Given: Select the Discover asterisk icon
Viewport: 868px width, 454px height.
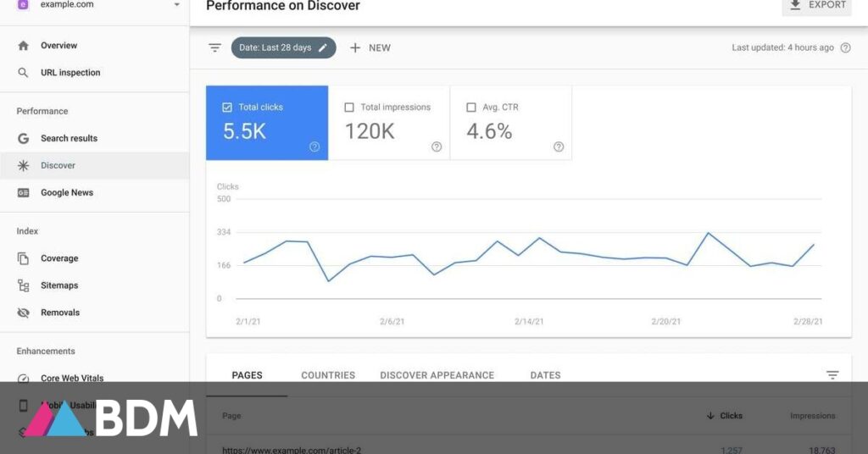Looking at the screenshot, I should 23,165.
